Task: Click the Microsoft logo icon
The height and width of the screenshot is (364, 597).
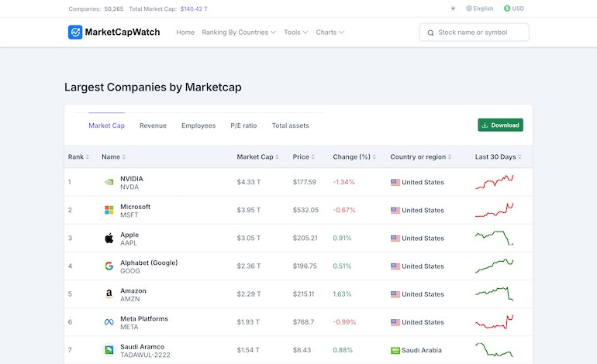Action: (x=109, y=210)
